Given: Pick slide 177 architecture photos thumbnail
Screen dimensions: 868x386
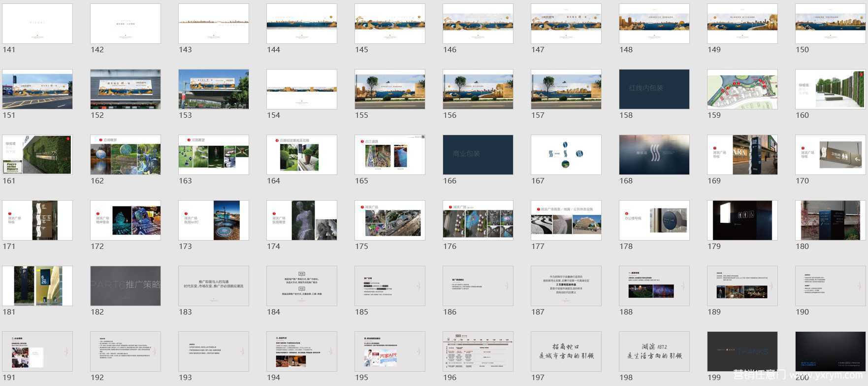Looking at the screenshot, I should [x=566, y=220].
